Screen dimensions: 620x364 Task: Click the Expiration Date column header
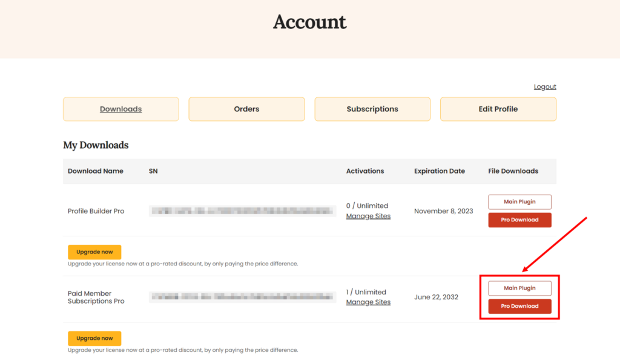(440, 171)
